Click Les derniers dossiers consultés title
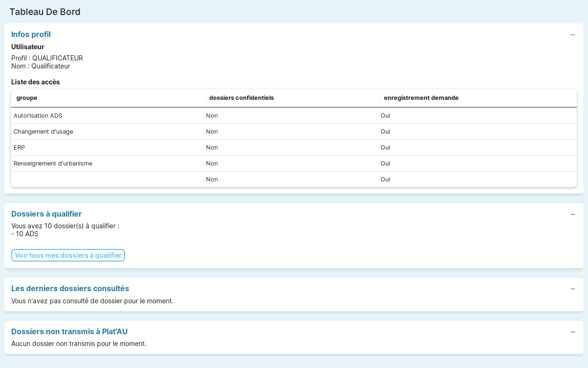The image size is (588, 368). [70, 288]
